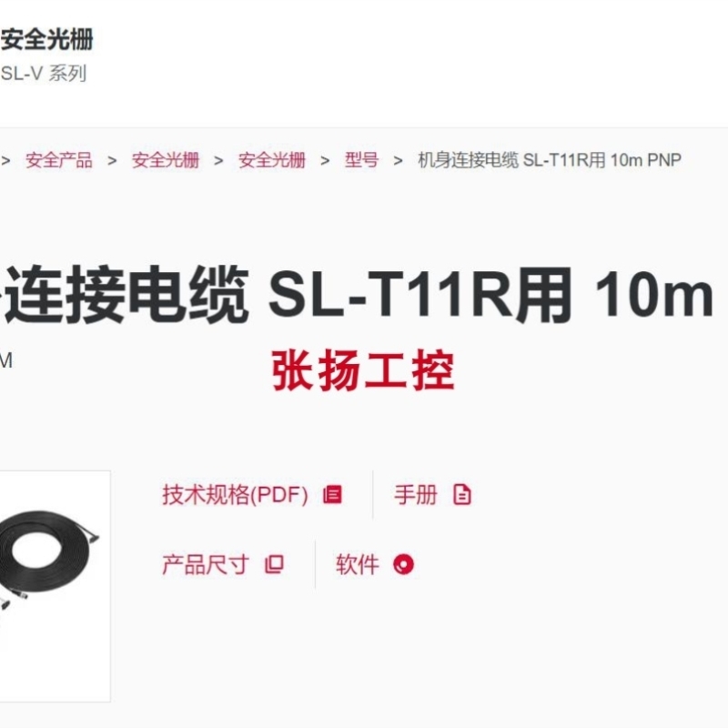
Task: Open the 技术规格(PDF) document icon
Action: coord(332,494)
